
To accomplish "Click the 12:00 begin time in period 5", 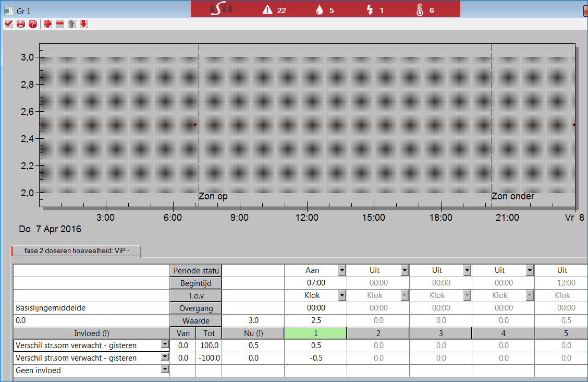I will pos(561,283).
